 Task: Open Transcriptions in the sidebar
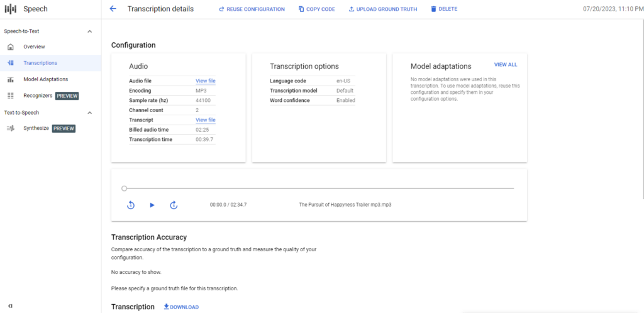pos(50,63)
